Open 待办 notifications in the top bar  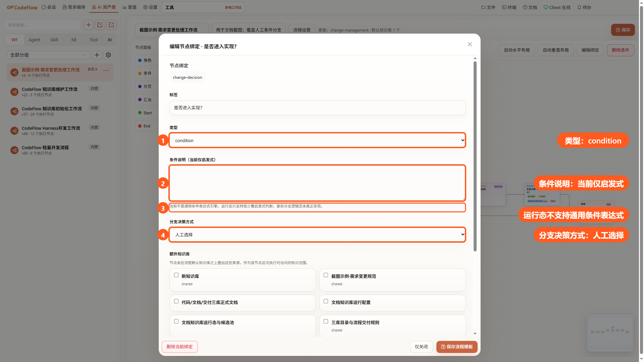[x=584, y=7]
